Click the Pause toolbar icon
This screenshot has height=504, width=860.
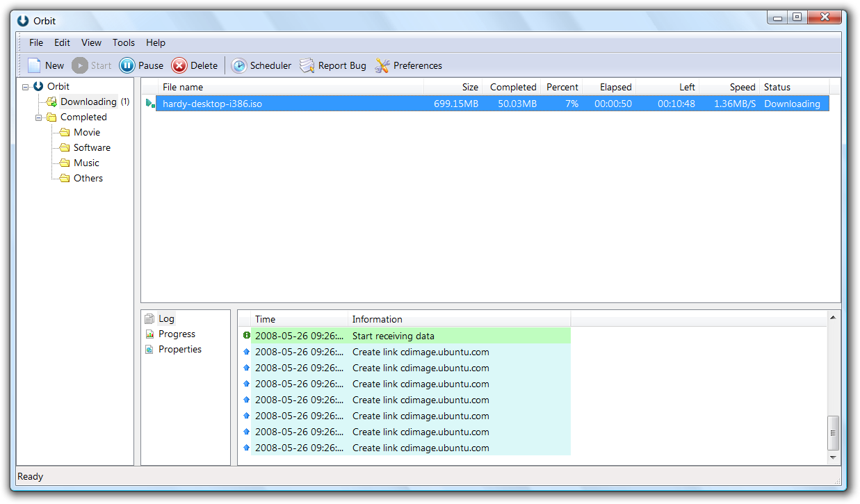tap(127, 65)
